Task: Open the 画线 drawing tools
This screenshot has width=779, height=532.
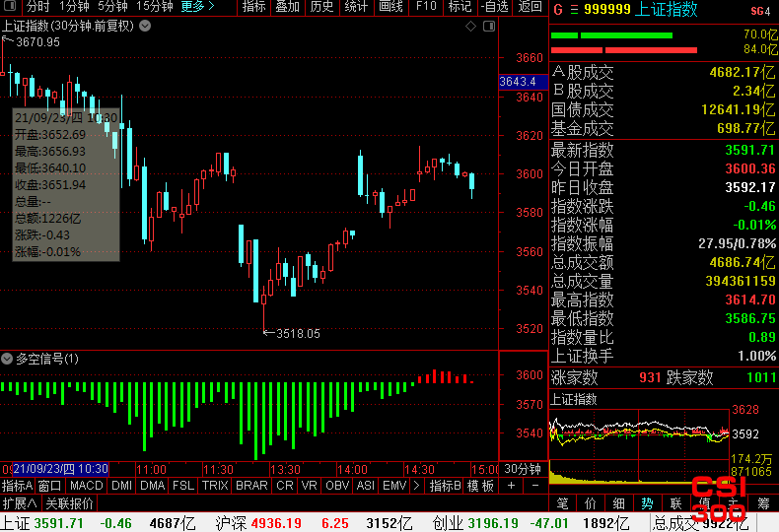Action: pyautogui.click(x=391, y=7)
